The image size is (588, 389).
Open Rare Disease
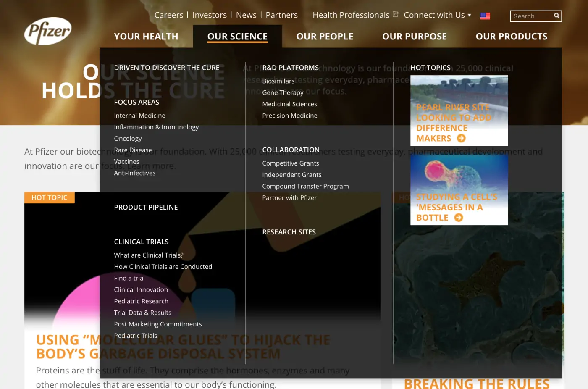[133, 150]
